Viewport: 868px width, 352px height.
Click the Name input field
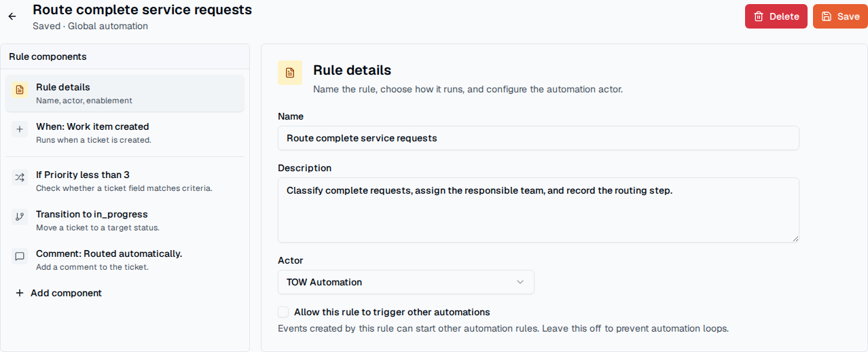click(539, 138)
